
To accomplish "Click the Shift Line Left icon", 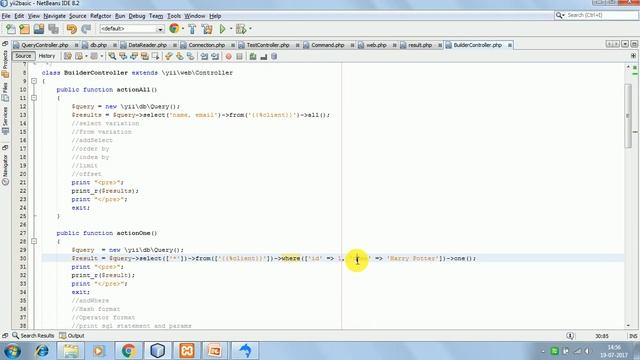I will (x=204, y=56).
